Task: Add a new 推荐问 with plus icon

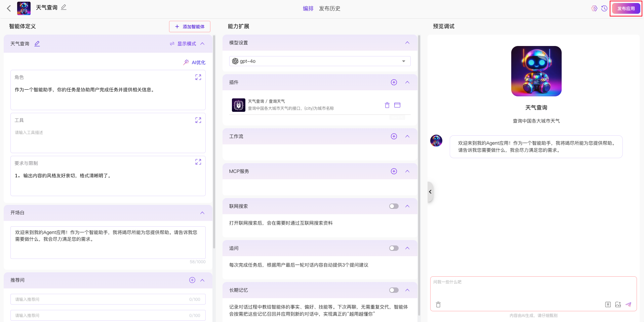Action: pos(192,280)
